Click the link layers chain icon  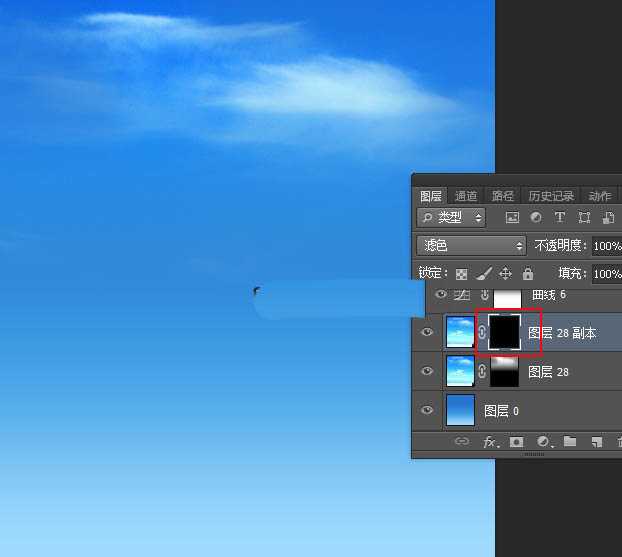462,441
